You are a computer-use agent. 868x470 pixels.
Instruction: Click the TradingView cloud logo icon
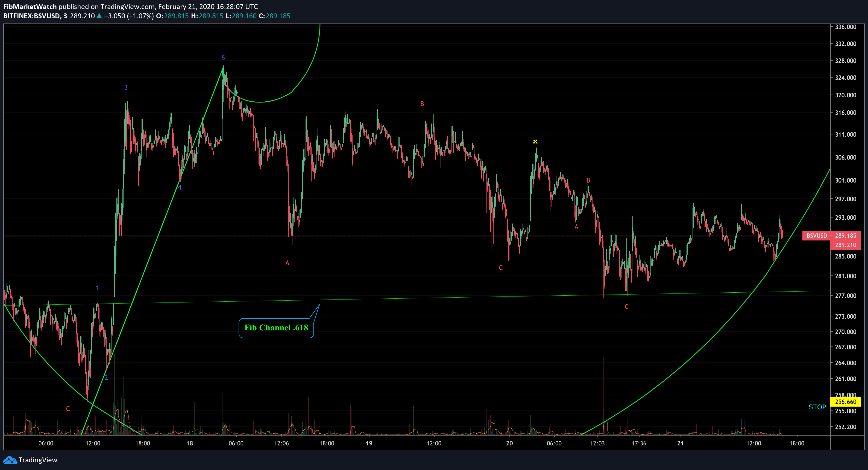10,460
